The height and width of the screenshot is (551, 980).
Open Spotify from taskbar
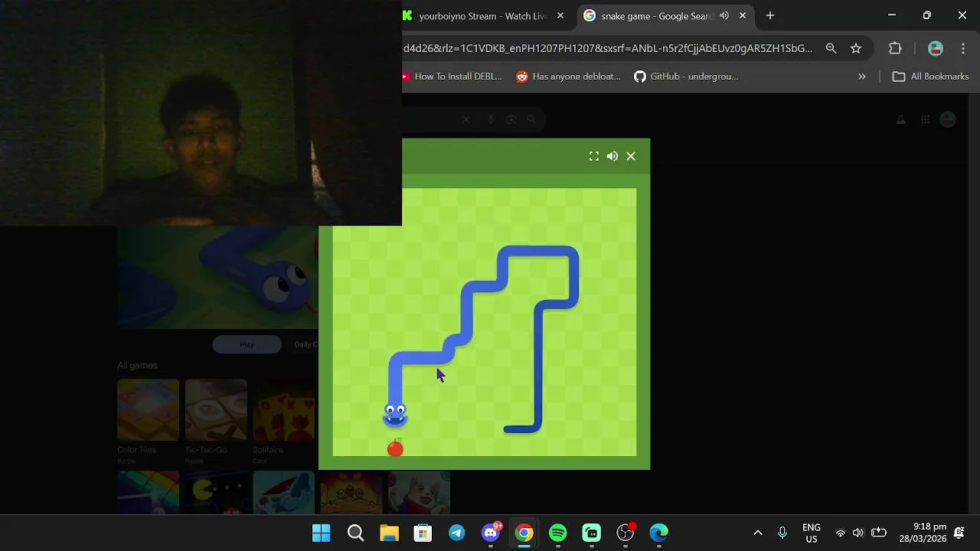point(558,533)
